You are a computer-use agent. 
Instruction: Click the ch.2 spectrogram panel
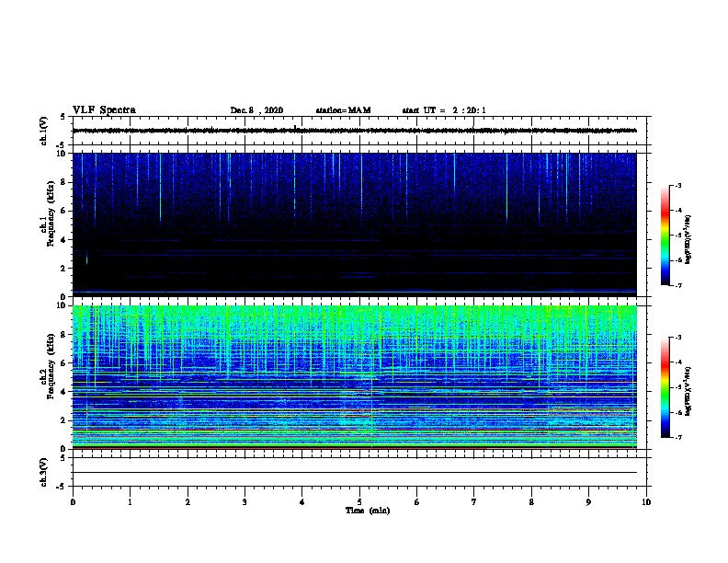pyautogui.click(x=354, y=377)
